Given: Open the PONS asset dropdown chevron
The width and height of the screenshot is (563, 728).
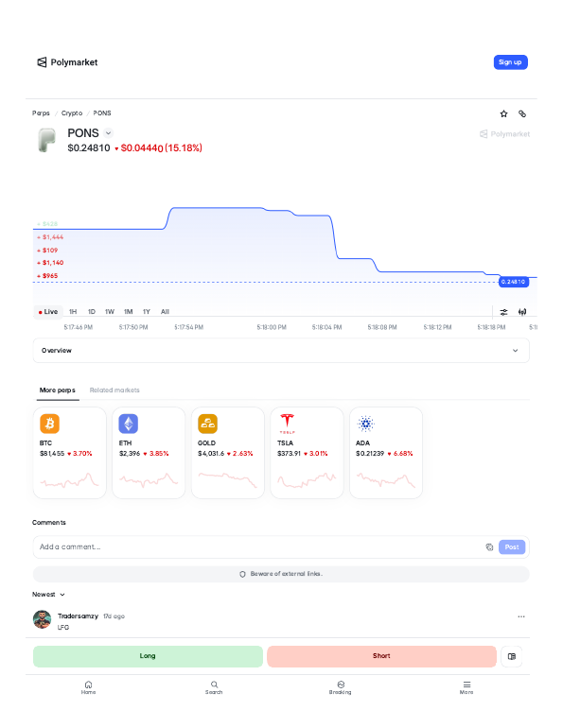Looking at the screenshot, I should (x=108, y=133).
